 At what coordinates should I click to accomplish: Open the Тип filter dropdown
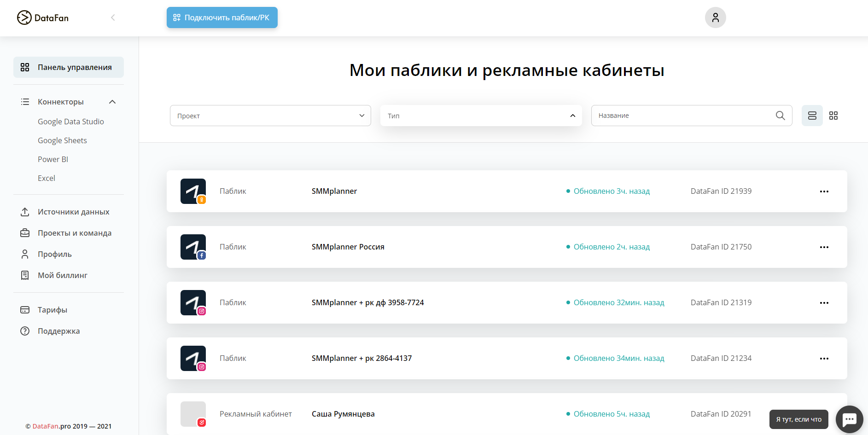tap(481, 116)
